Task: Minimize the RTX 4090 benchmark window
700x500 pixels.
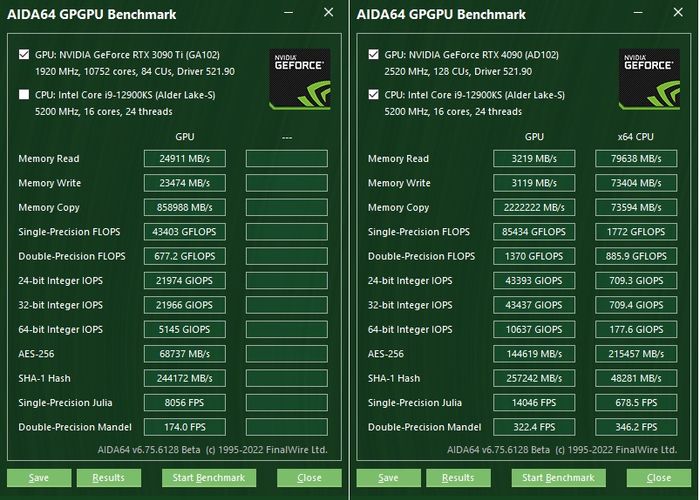Action: coord(638,12)
